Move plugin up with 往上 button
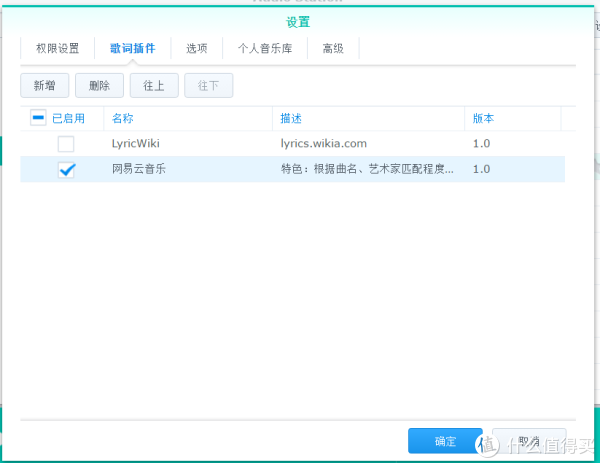 154,86
